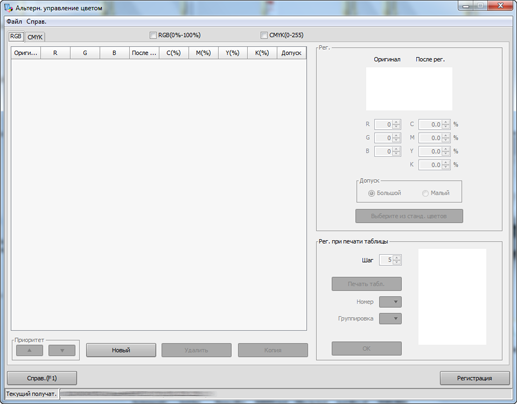Increase the C percent with spinner

click(446, 122)
